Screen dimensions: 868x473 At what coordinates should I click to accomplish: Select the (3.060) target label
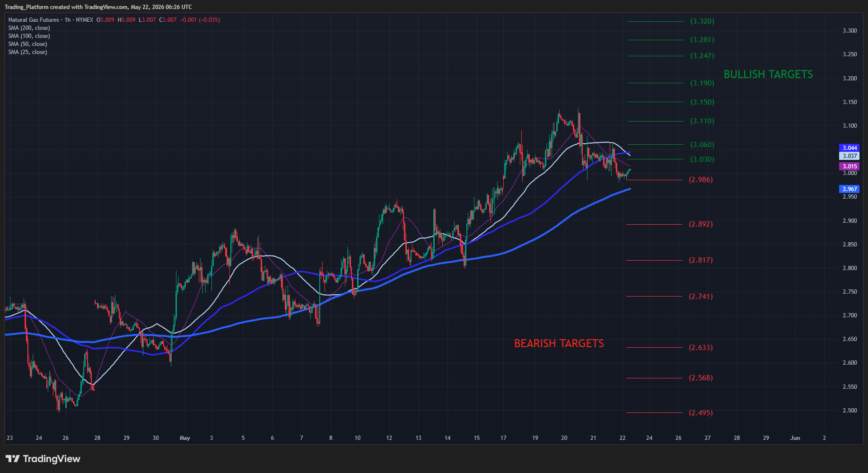[702, 145]
